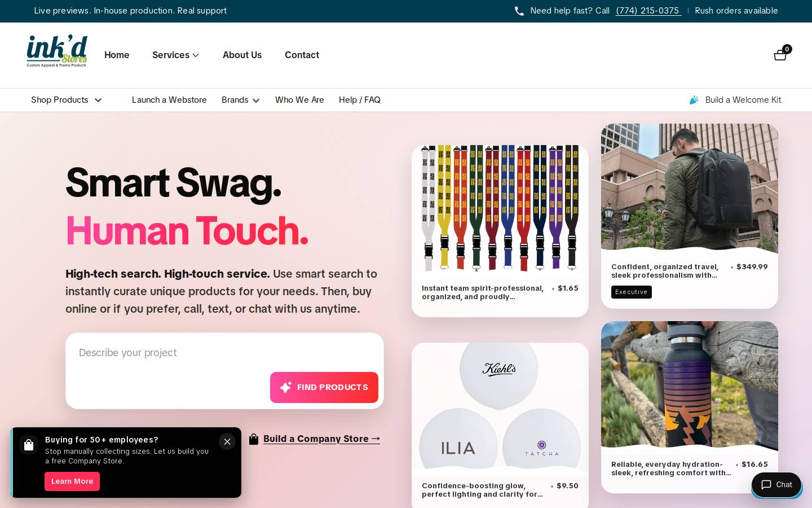Click 'Instant team spirit-professional' description
This screenshot has height=508, width=812.
coord(483,292)
